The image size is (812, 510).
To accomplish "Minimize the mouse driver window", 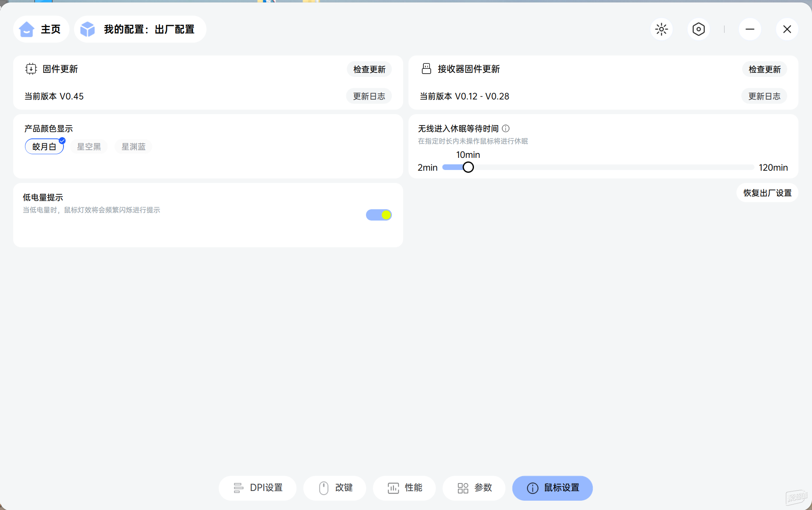I will pyautogui.click(x=750, y=29).
